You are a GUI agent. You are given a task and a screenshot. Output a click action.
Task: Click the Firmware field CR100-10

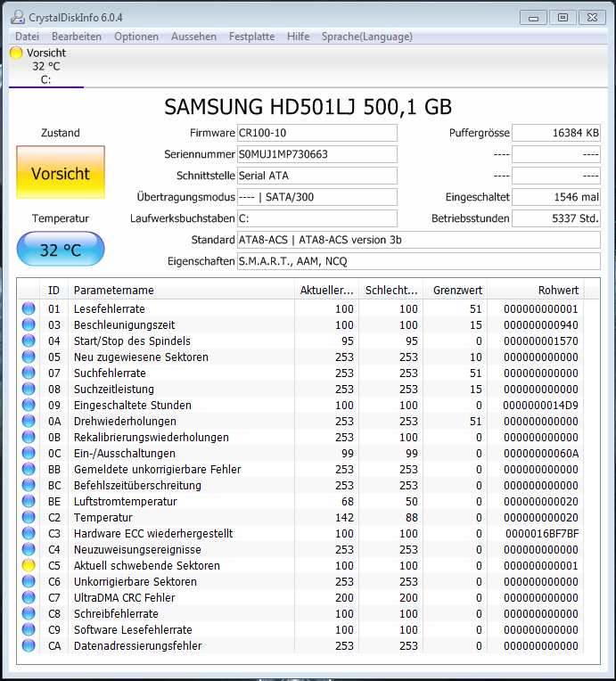[317, 133]
